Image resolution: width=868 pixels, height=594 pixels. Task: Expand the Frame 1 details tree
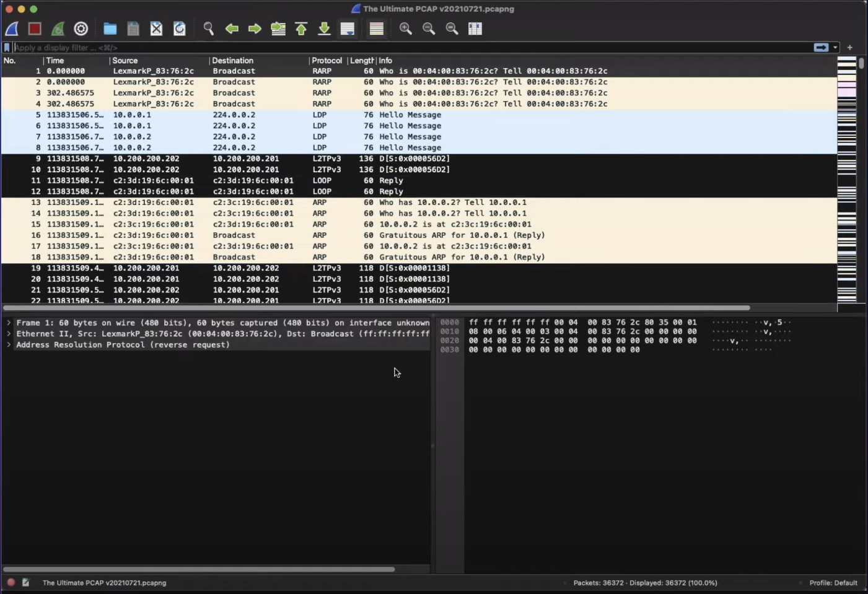9,323
